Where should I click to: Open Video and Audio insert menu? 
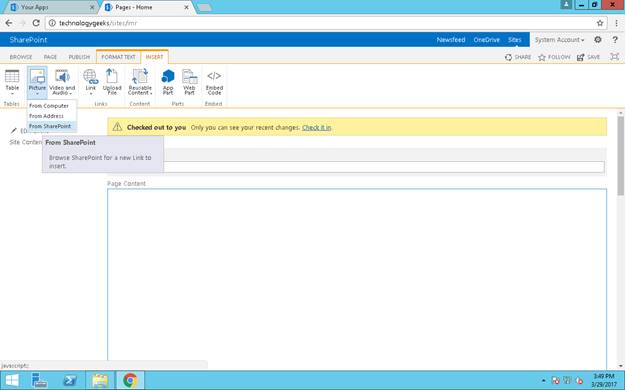(62, 82)
